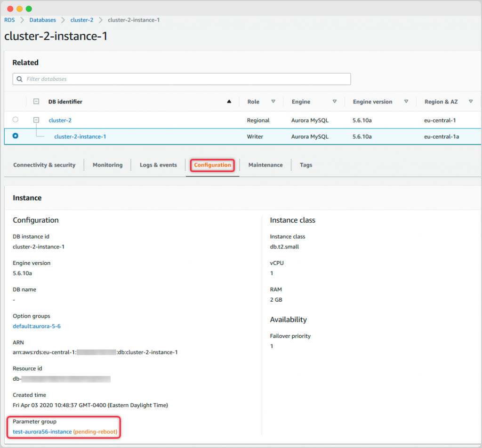Viewport: 482px width, 448px height.
Task: Open cluster-2-instance-1 link in the table
Action: (x=80, y=136)
